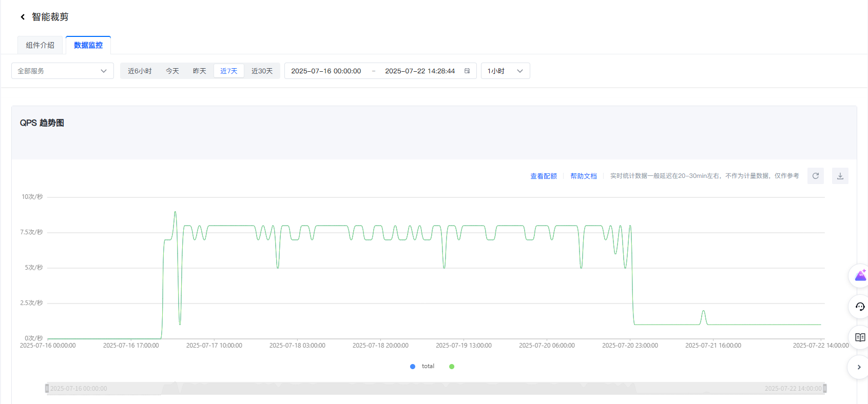868x404 pixels.
Task: Select the 近30天 time range
Action: pyautogui.click(x=262, y=71)
